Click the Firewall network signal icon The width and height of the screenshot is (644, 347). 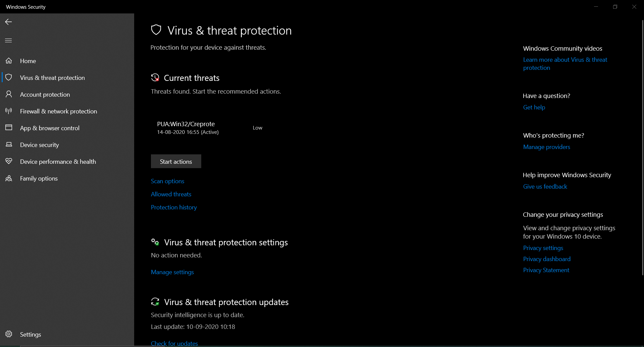[9, 111]
